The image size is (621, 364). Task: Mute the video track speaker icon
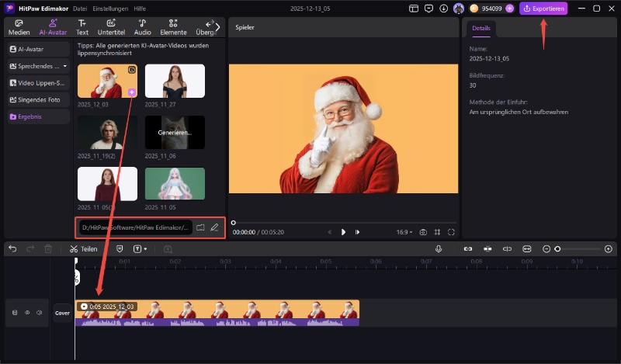(39, 313)
